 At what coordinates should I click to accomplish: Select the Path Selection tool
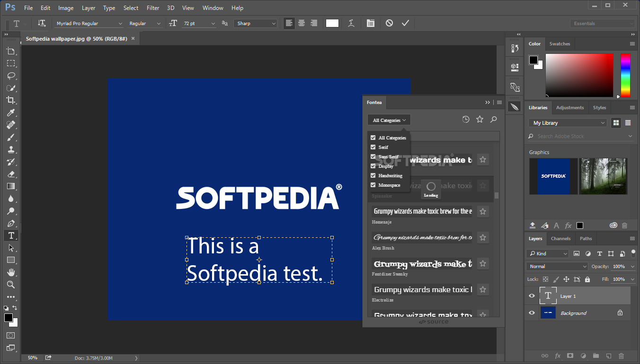[11, 248]
